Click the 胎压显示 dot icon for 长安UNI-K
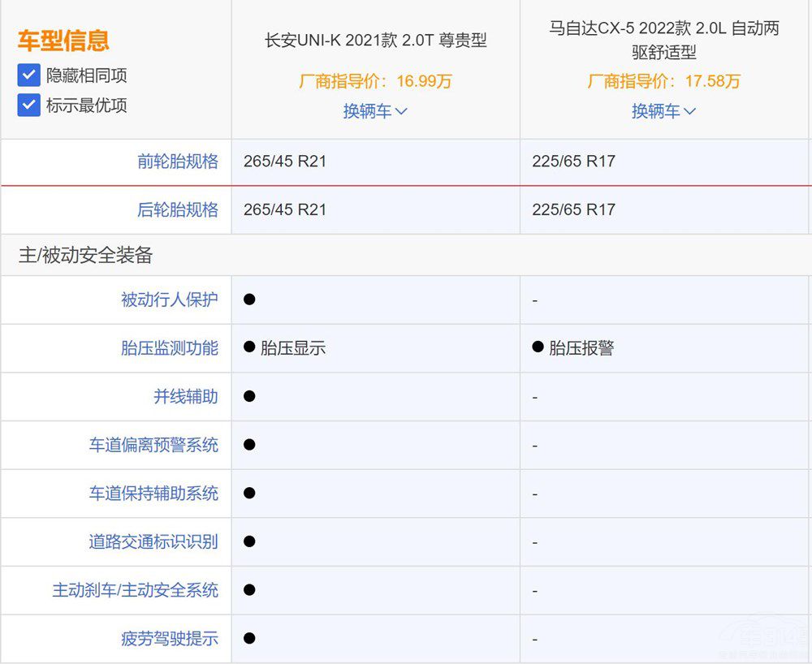Viewport: 812px width, 664px height. (x=250, y=347)
